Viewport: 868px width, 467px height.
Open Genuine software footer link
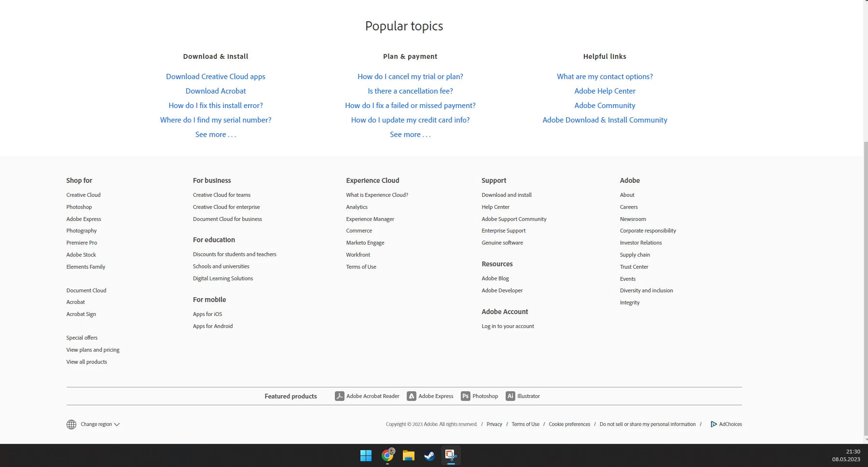(x=502, y=243)
